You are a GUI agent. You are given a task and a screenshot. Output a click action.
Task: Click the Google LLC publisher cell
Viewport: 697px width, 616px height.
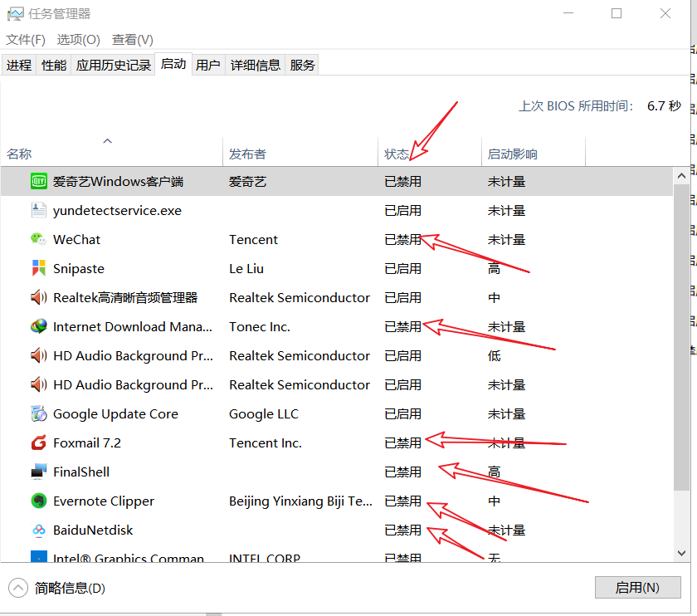click(x=264, y=413)
